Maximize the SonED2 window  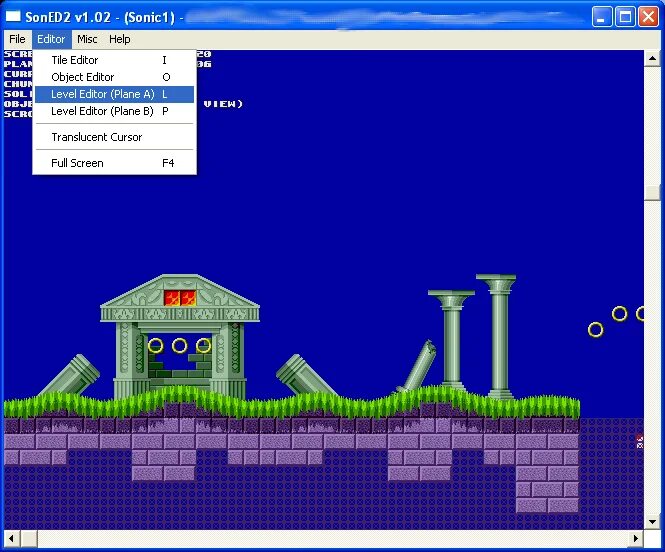[x=625, y=17]
